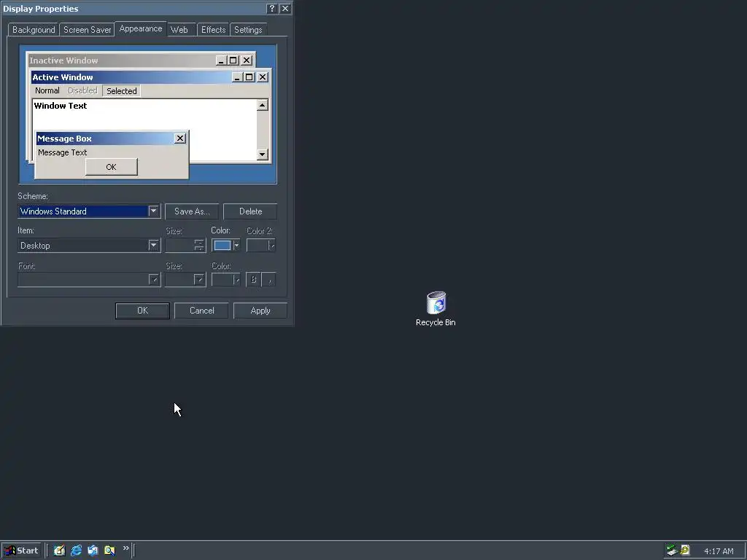Click the Inactive Window title in preview
Screen dimensions: 747x560
pyautogui.click(x=64, y=61)
